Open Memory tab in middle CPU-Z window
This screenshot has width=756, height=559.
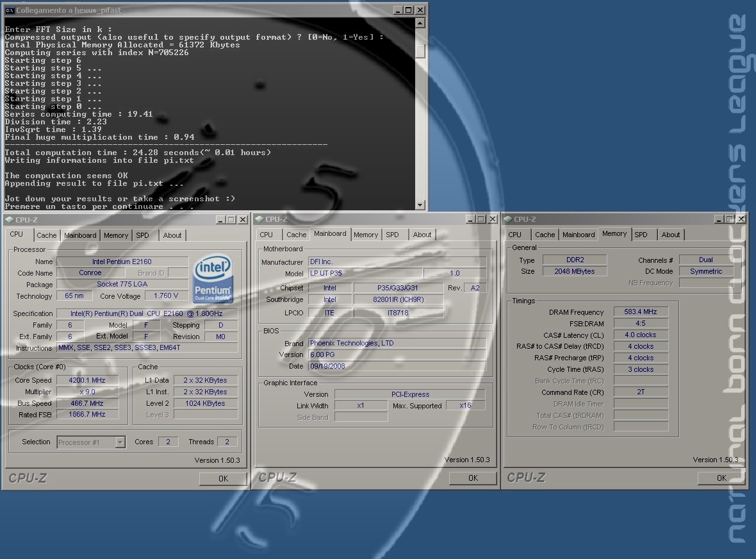(366, 235)
